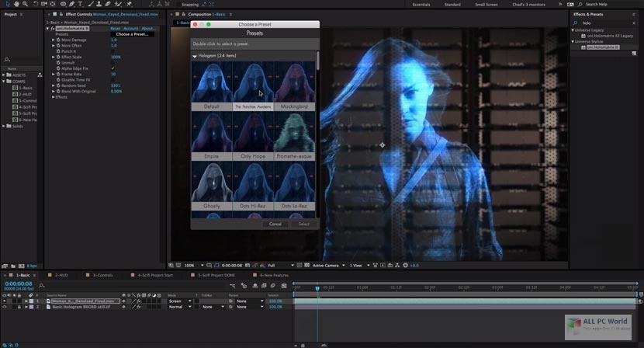Screen dimensions: 644x348
Task: Open the Active Camera view dropdown
Action: pyautogui.click(x=328, y=266)
